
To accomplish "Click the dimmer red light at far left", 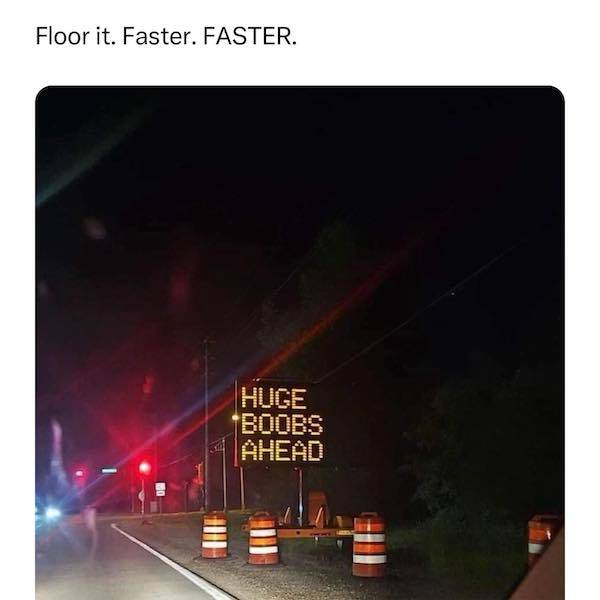I will coord(80,474).
